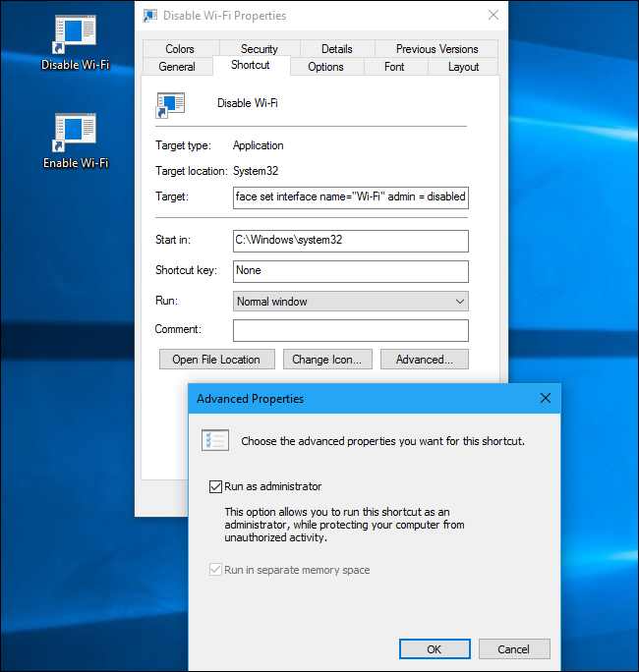Confirm Advanced Properties with OK
This screenshot has height=672, width=639.
click(x=435, y=648)
